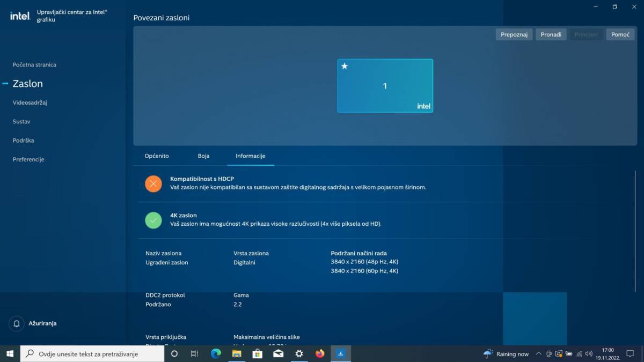Click the Podržani načini rada label
The image size is (644, 362).
pos(359,253)
